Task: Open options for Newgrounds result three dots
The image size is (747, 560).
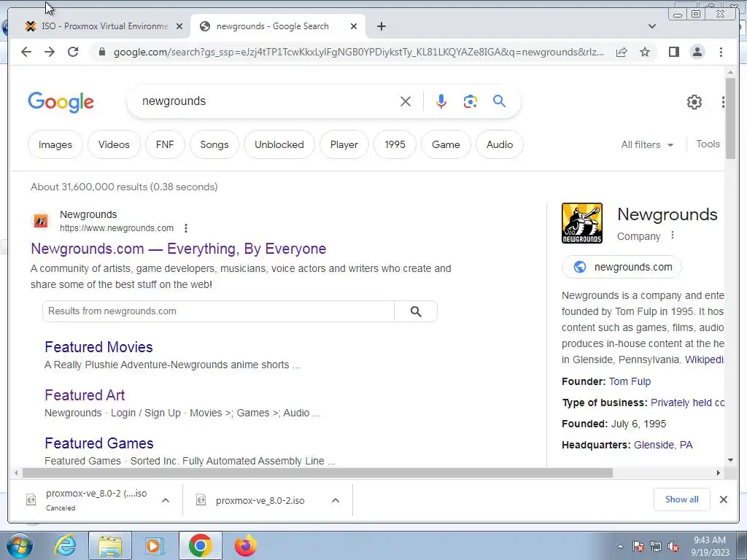Action: coord(186,228)
